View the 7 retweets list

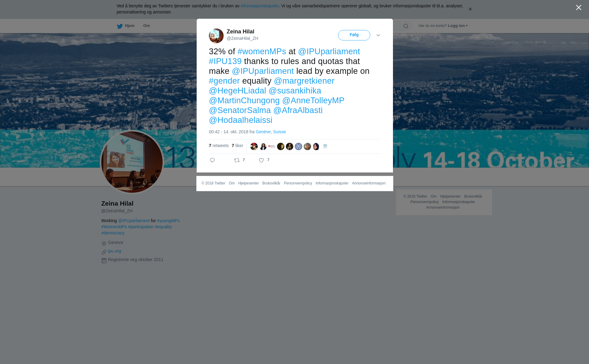click(x=219, y=146)
